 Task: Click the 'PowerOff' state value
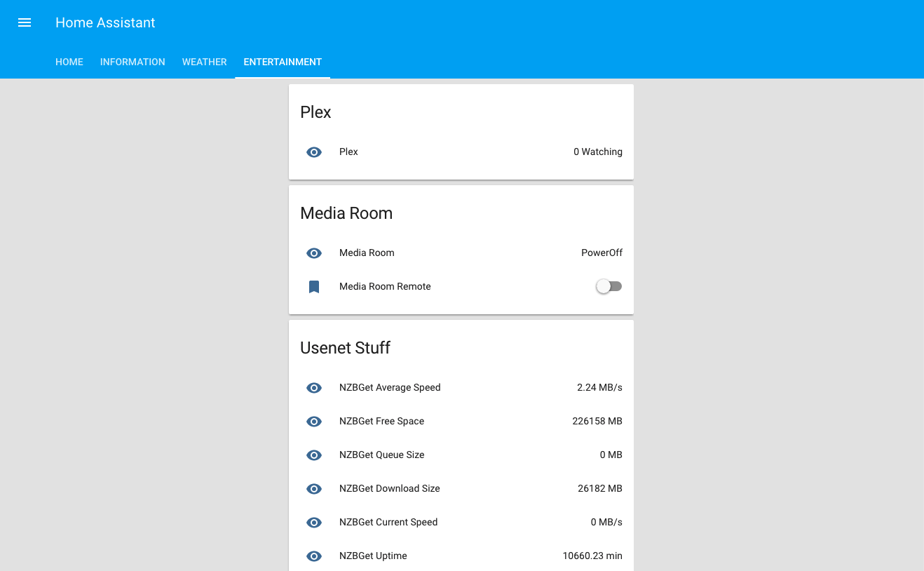pos(602,253)
